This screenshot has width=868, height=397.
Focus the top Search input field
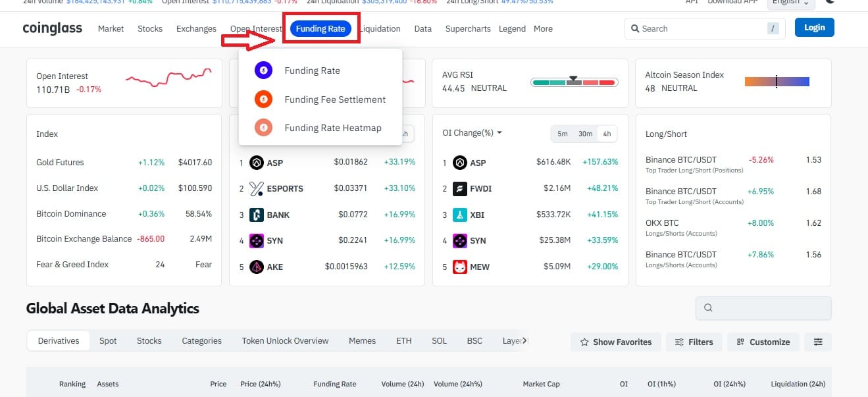[705, 28]
